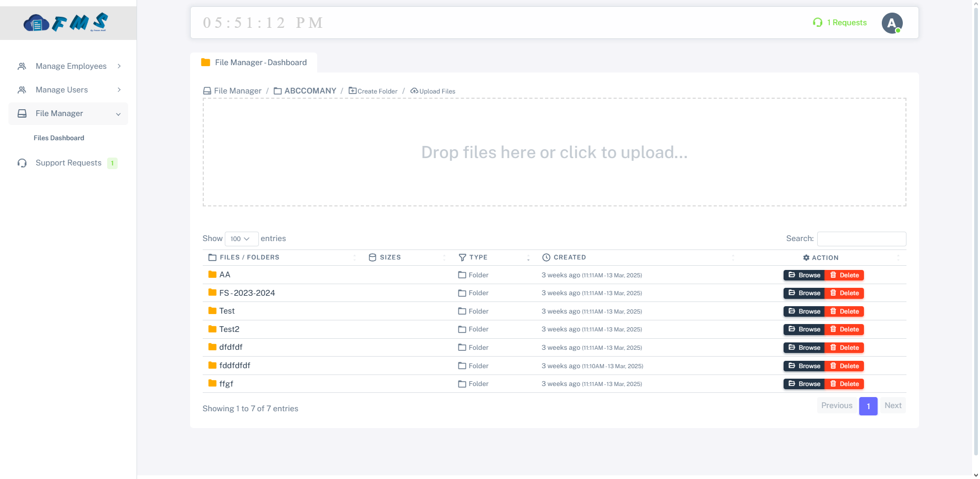
Task: Open the Show 100 entries dropdown
Action: pyautogui.click(x=242, y=239)
